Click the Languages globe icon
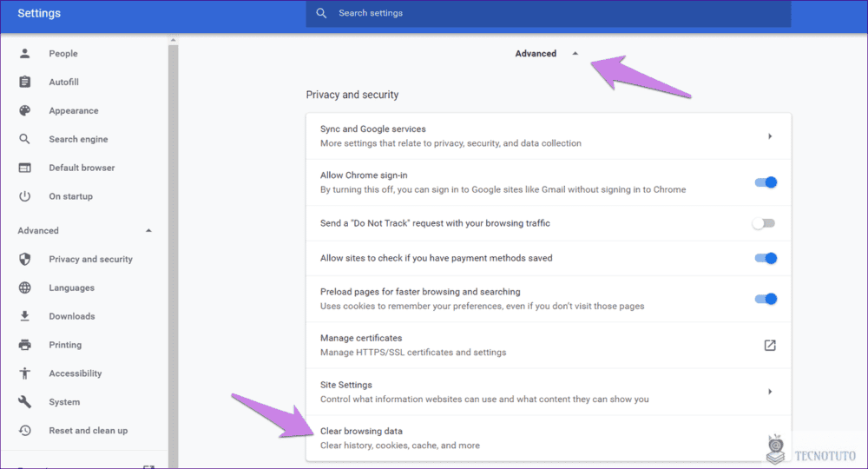Image resolution: width=868 pixels, height=469 pixels. click(24, 287)
